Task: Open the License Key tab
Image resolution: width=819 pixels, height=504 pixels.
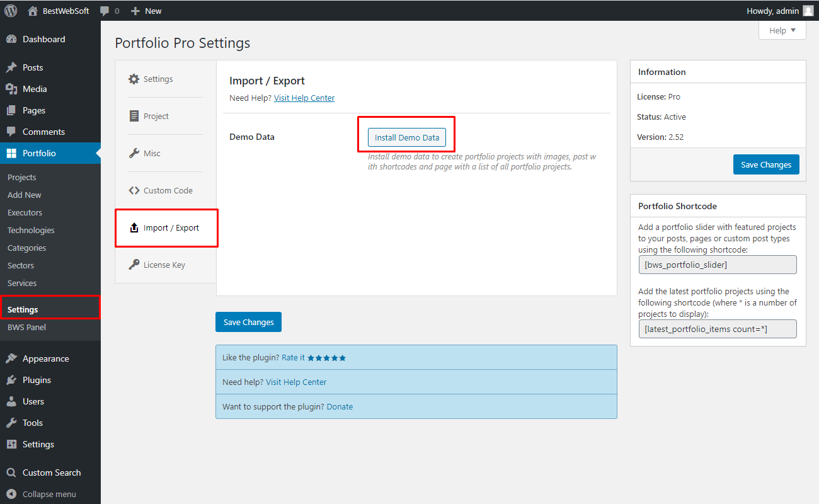Action: coord(165,265)
